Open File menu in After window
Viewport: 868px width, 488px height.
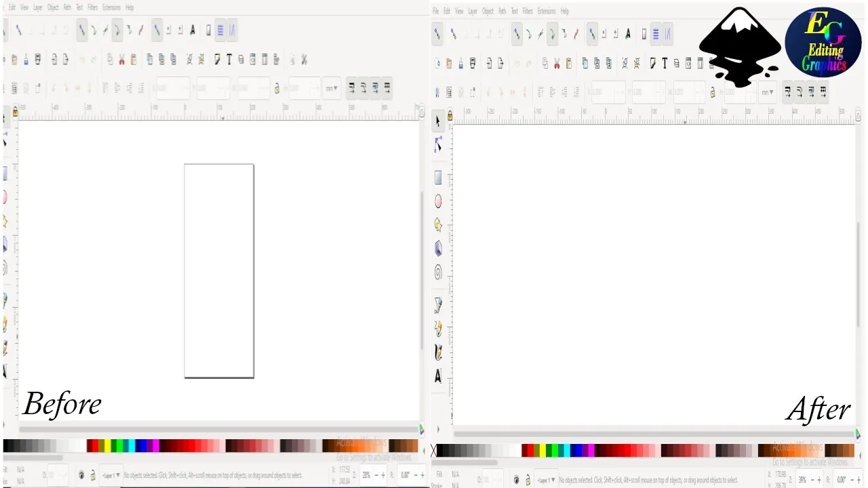click(x=436, y=12)
